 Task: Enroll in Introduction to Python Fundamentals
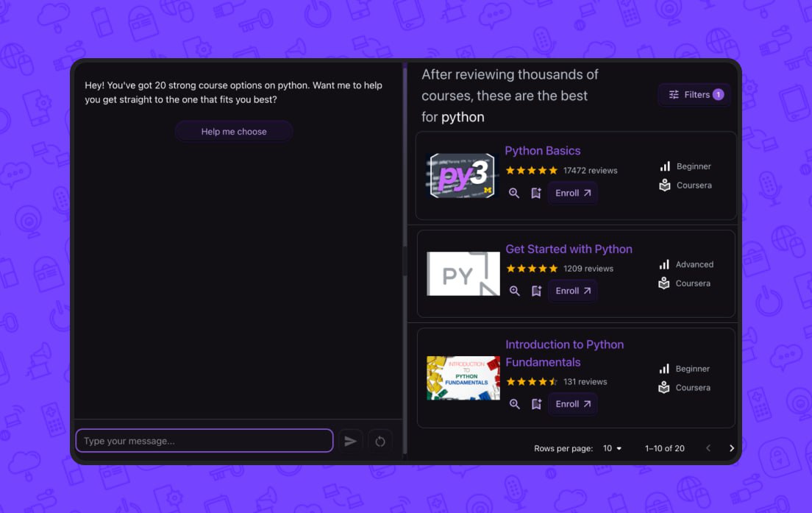pyautogui.click(x=572, y=404)
